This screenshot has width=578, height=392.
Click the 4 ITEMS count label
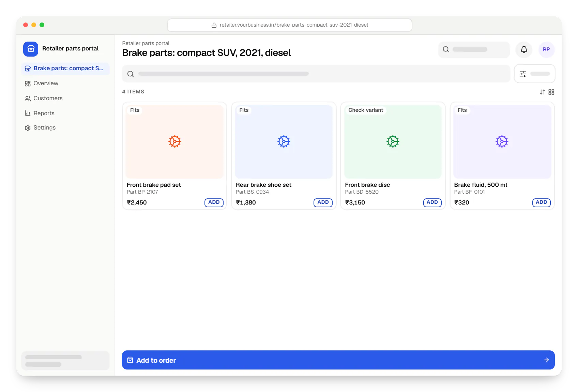133,92
